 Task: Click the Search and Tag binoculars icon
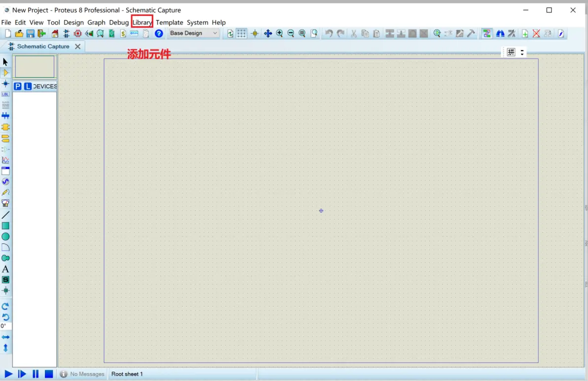(500, 34)
